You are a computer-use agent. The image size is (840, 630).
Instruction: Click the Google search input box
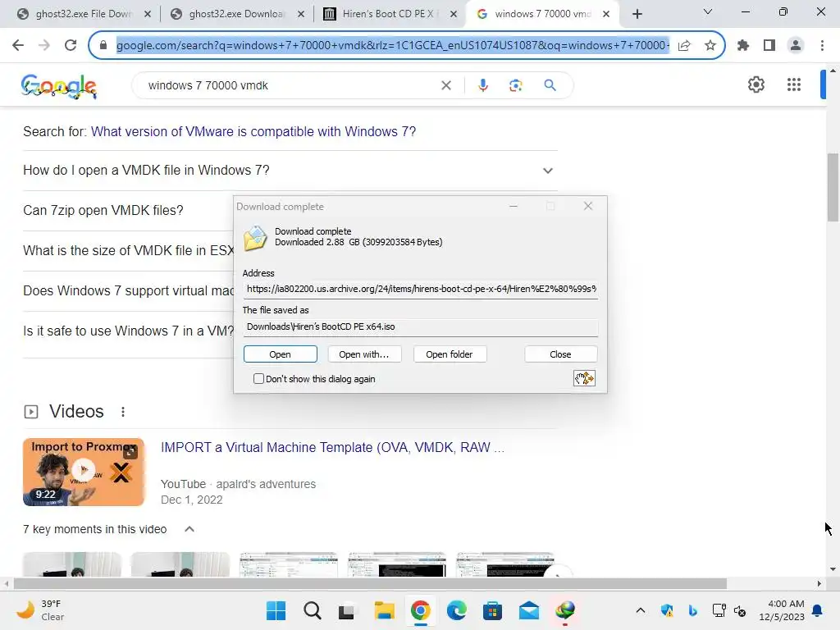tap(292, 85)
